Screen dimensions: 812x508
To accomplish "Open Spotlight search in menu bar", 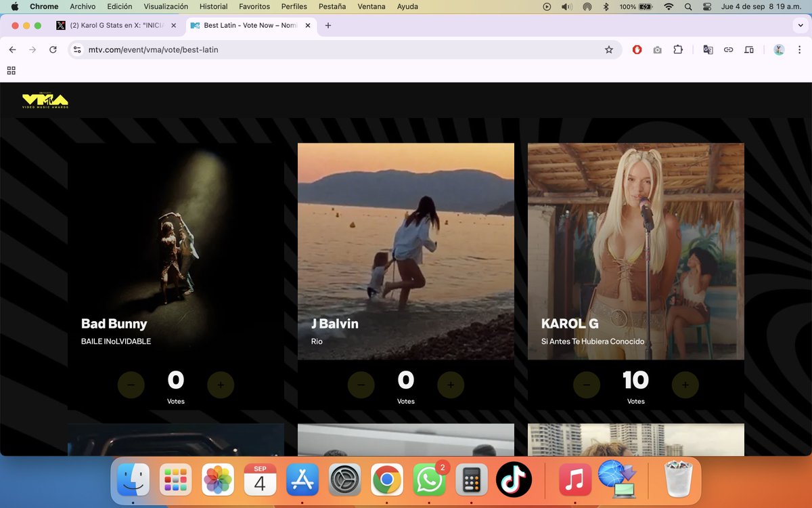I will click(x=689, y=6).
